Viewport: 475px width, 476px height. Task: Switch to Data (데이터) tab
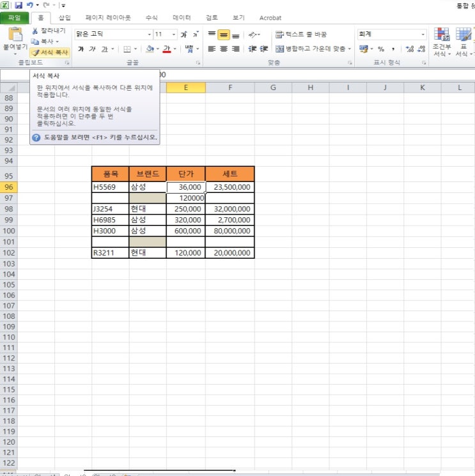coord(182,18)
